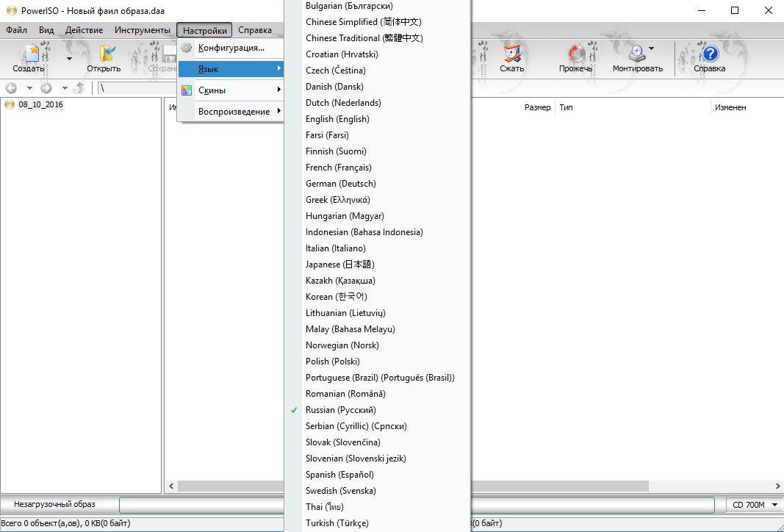Click the Размер column header

coord(538,107)
